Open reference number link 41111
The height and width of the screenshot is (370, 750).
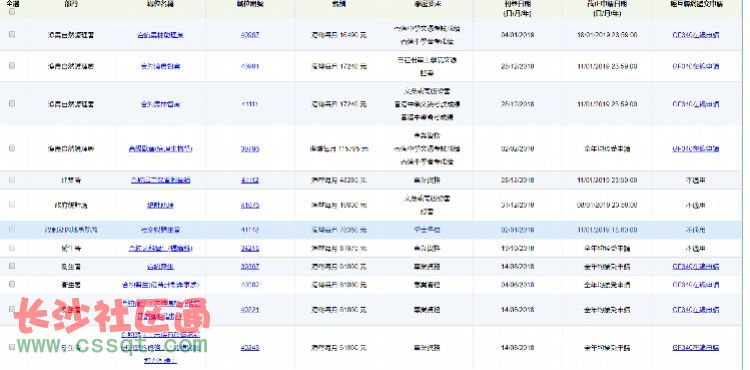[x=250, y=104]
